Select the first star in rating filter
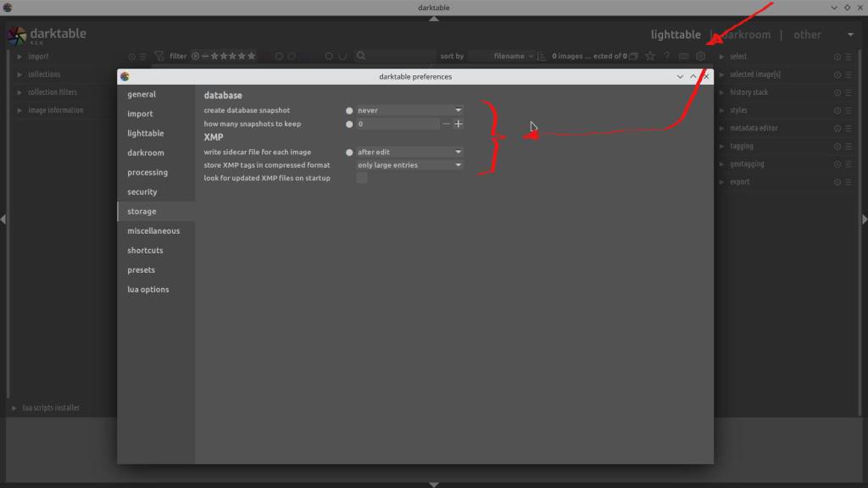Viewport: 868px width, 488px height. 214,56
